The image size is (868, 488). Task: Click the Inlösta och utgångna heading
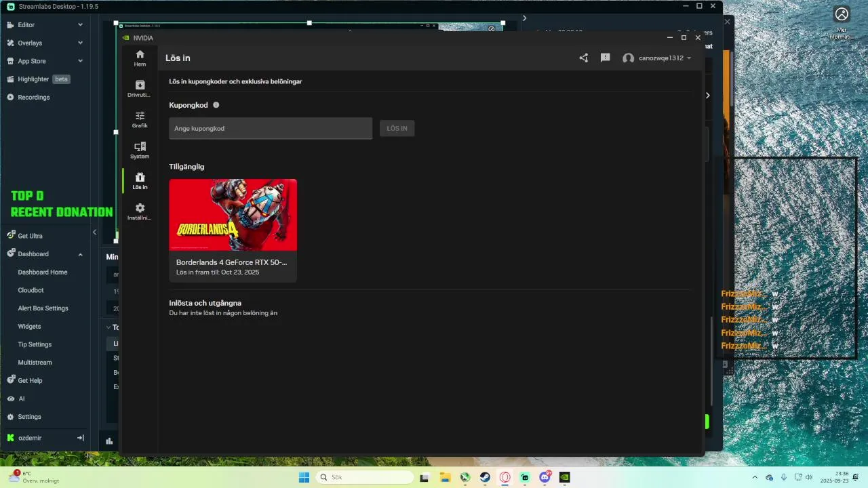coord(205,303)
